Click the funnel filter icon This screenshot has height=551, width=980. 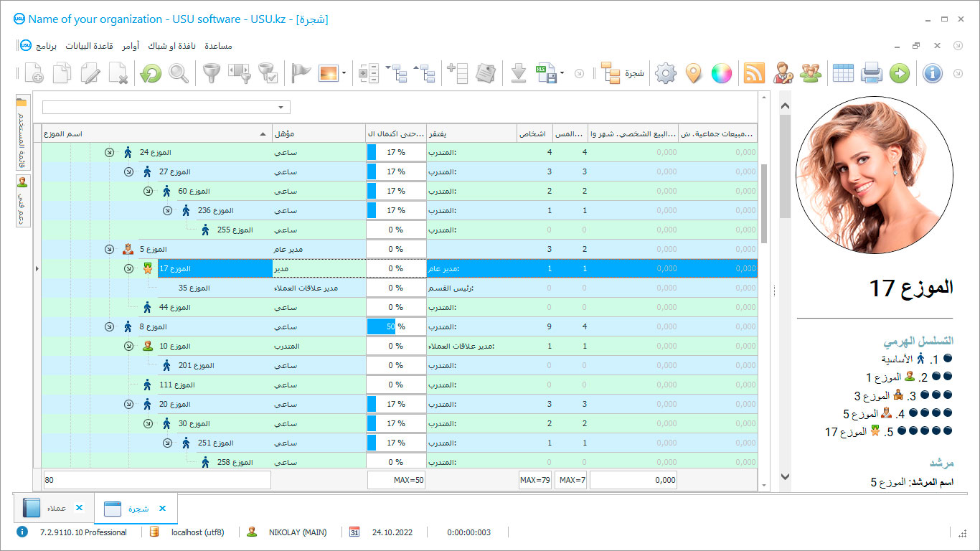210,73
